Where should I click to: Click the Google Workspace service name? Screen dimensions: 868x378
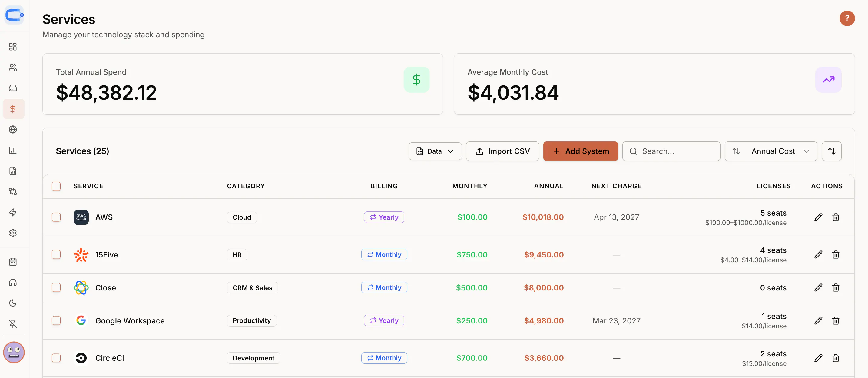130,321
